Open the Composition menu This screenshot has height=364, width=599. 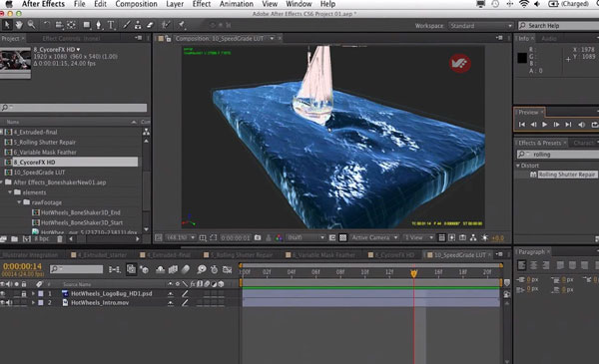pyautogui.click(x=136, y=4)
